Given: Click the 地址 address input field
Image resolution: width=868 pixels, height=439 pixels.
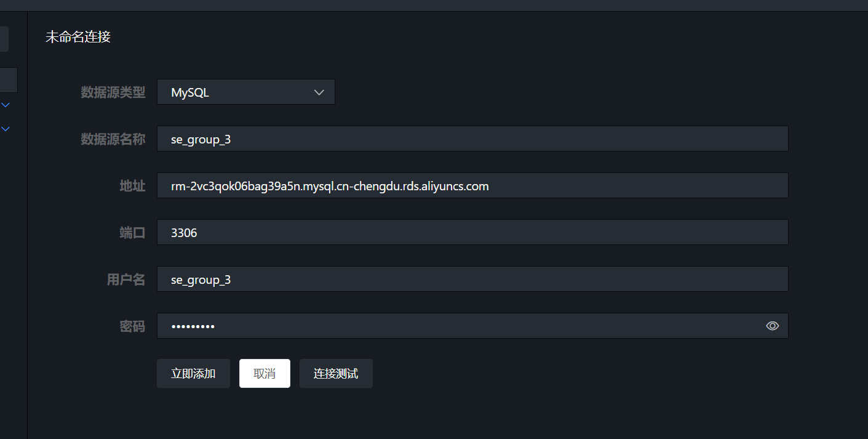Looking at the screenshot, I should pyautogui.click(x=472, y=186).
